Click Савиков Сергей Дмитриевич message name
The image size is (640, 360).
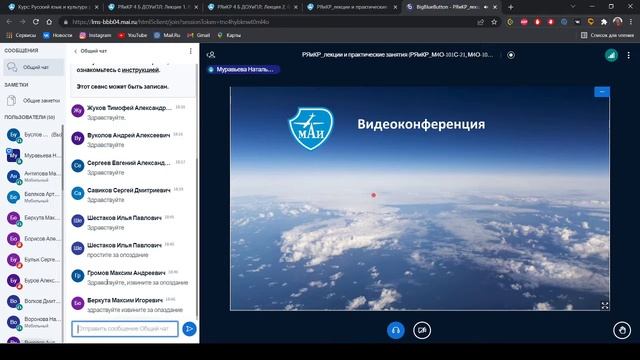coord(129,191)
